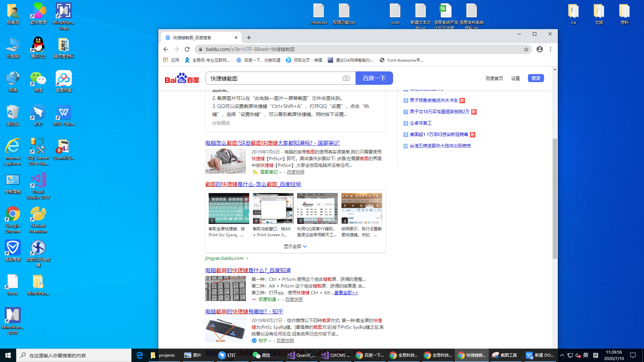The image size is (644, 362).
Task: Open Chrome's three-dot menu
Action: pyautogui.click(x=550, y=49)
